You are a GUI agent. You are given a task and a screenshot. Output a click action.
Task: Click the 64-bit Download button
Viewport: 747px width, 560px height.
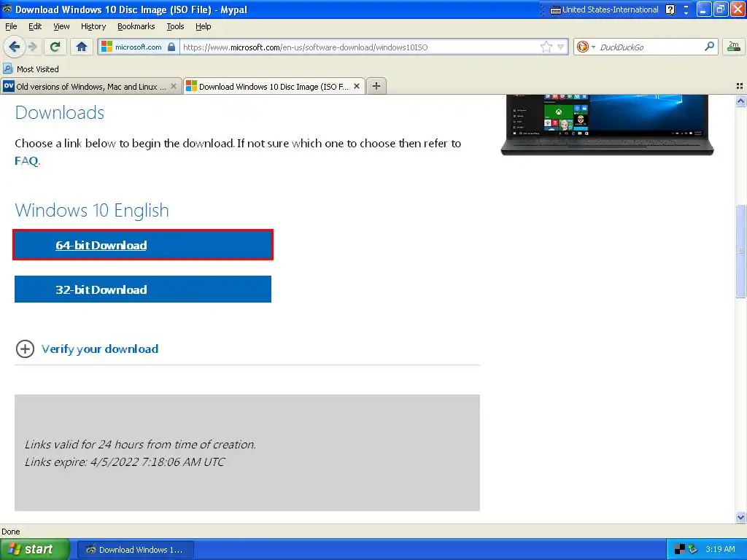[x=143, y=245]
